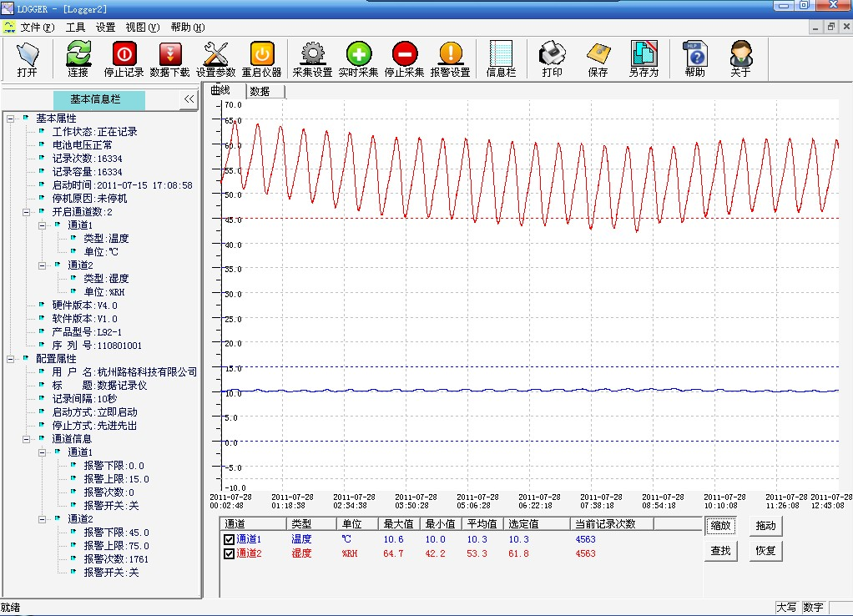Screen dimensions: 853x616
Task: Uncheck the 通道1 temperature checkbox
Action: click(229, 540)
